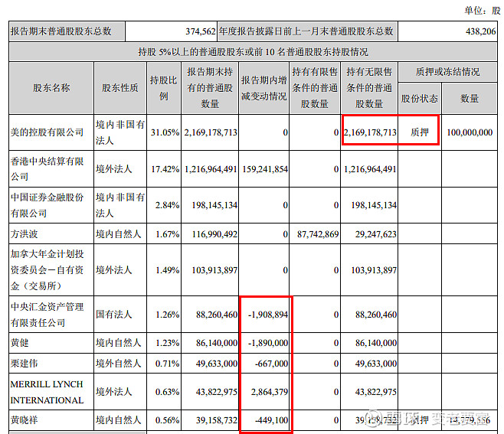Click '质押' status in 美的控股 row
The height and width of the screenshot is (434, 504).
coord(420,132)
